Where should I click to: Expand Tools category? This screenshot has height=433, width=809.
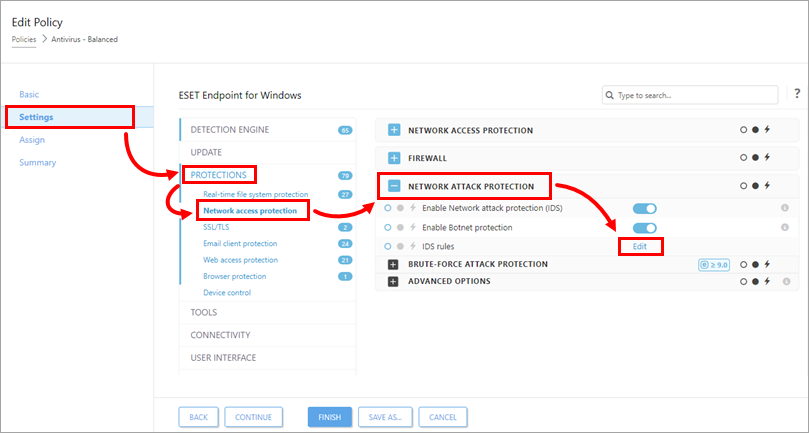(267, 312)
